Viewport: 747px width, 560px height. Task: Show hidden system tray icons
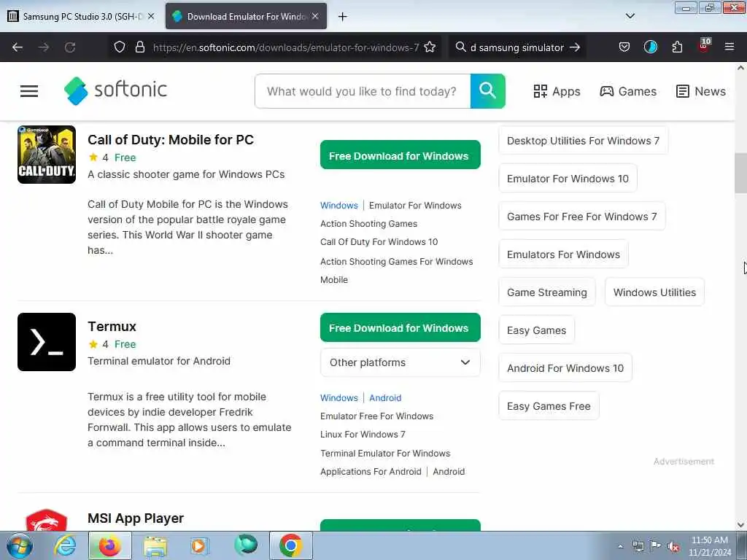tap(620, 547)
